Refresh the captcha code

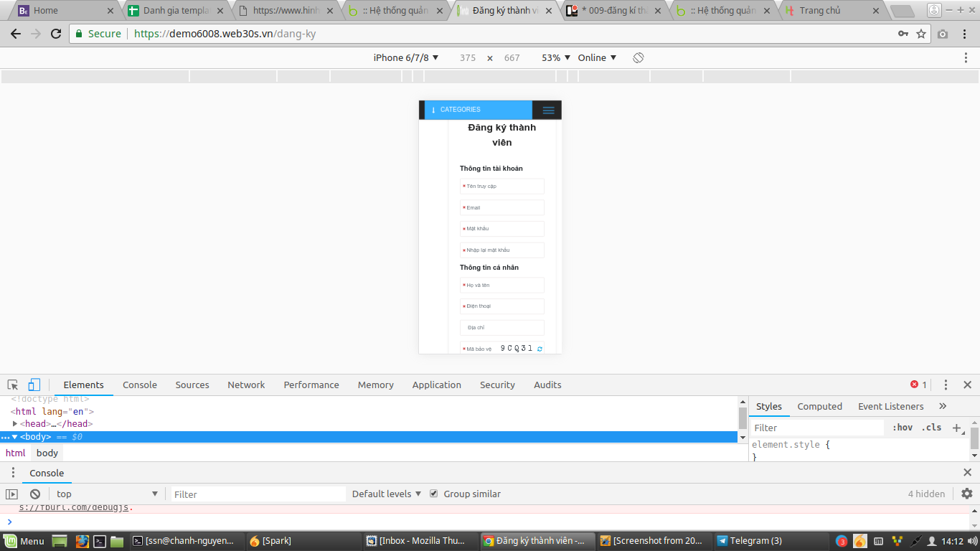[x=540, y=349]
